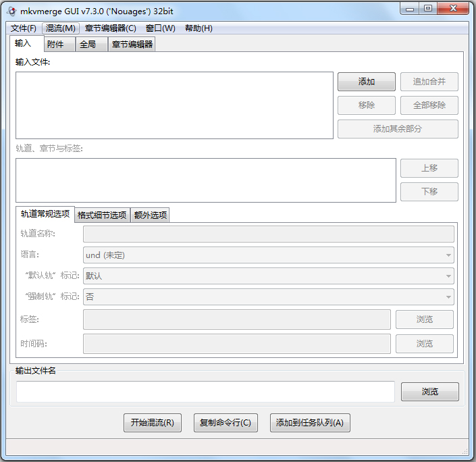
Task: Click 浏览 button next to 标签 field
Action: (425, 319)
